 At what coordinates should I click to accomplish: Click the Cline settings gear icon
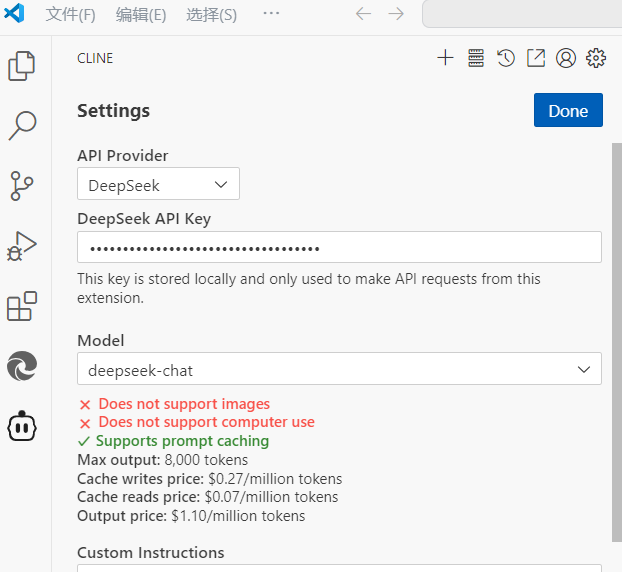coord(596,58)
